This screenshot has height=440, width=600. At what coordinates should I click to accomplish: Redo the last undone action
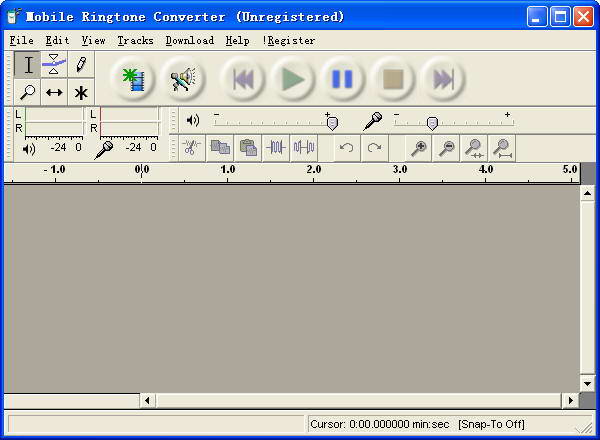pos(374,148)
